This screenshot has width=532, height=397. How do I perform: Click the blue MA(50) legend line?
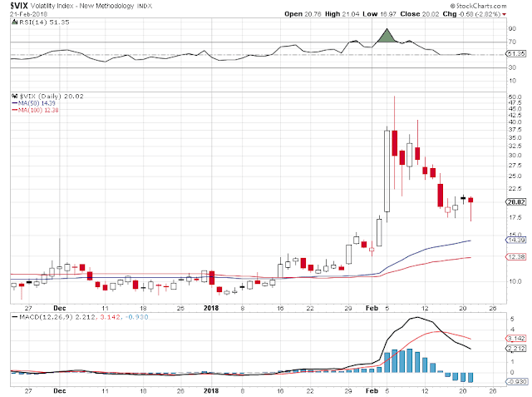[14, 103]
